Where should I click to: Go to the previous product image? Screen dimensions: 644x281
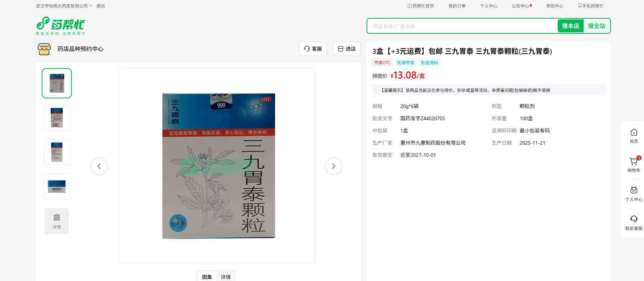(99, 166)
